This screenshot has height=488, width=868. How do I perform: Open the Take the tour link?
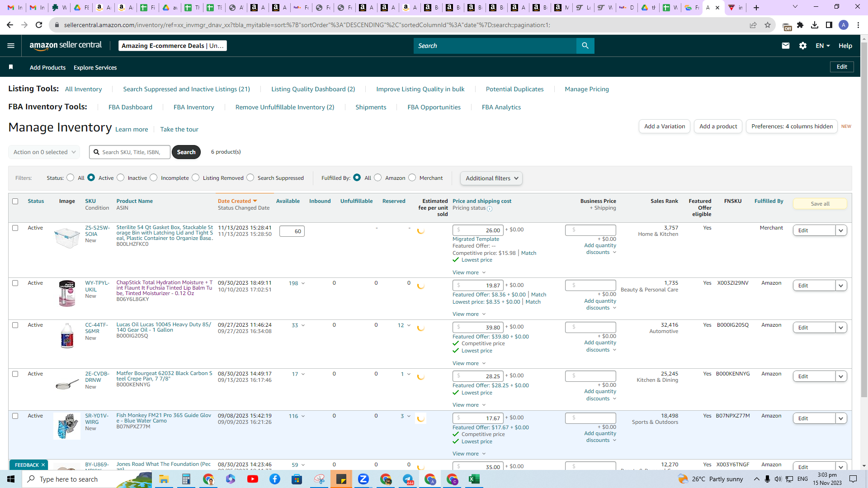[179, 129]
